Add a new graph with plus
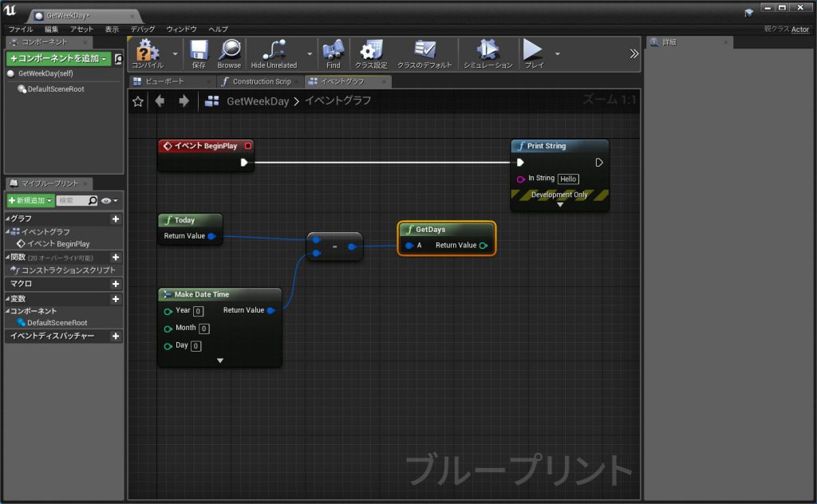 (116, 219)
